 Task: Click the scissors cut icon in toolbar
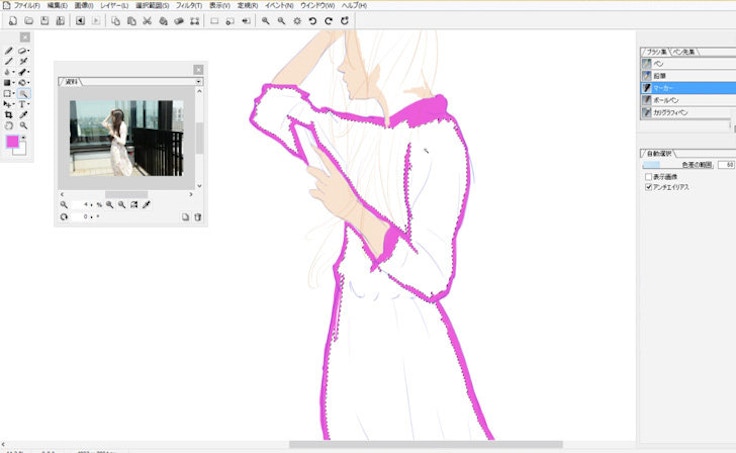147,20
